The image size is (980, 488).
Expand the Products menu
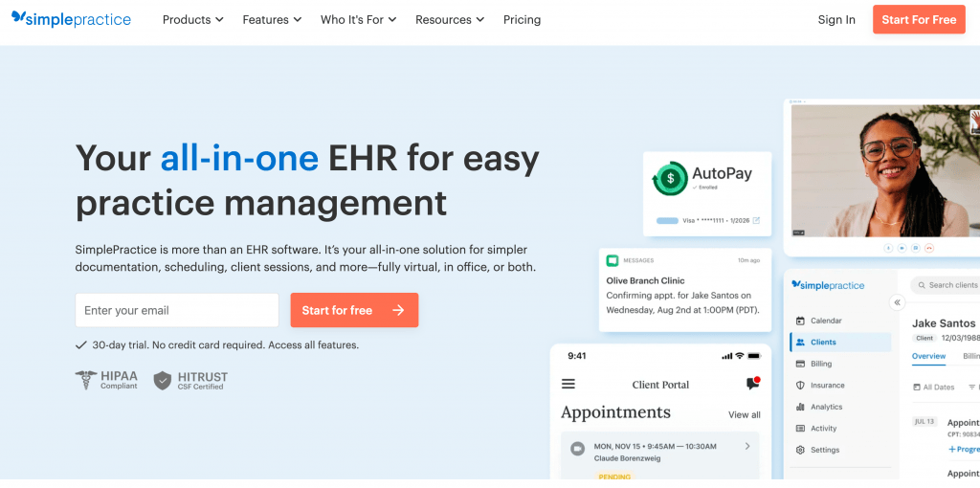click(193, 19)
